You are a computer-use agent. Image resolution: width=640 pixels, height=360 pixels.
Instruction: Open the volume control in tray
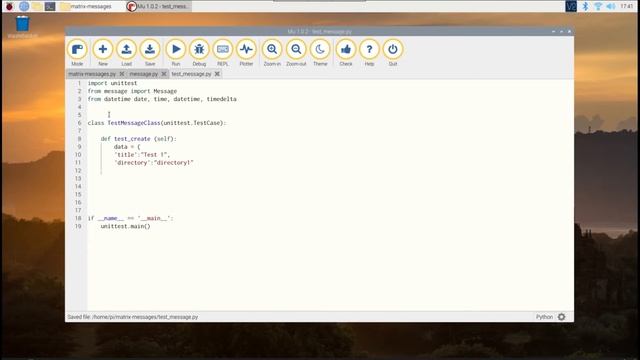pyautogui.click(x=611, y=6)
